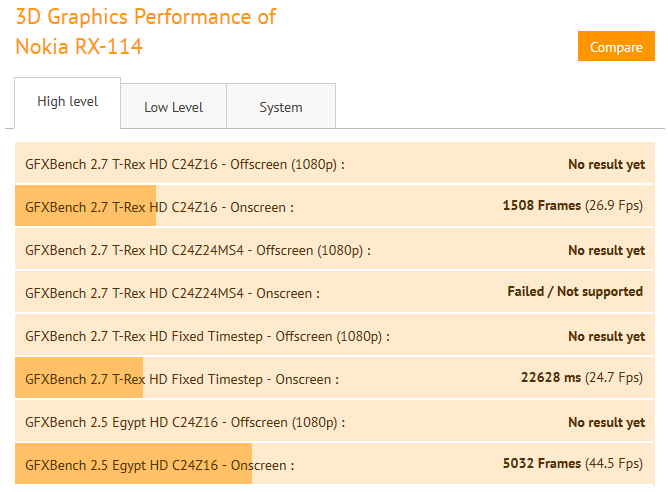Open T-Rex HD C24Z16 Offscreen (1080p) test label

(x=184, y=165)
